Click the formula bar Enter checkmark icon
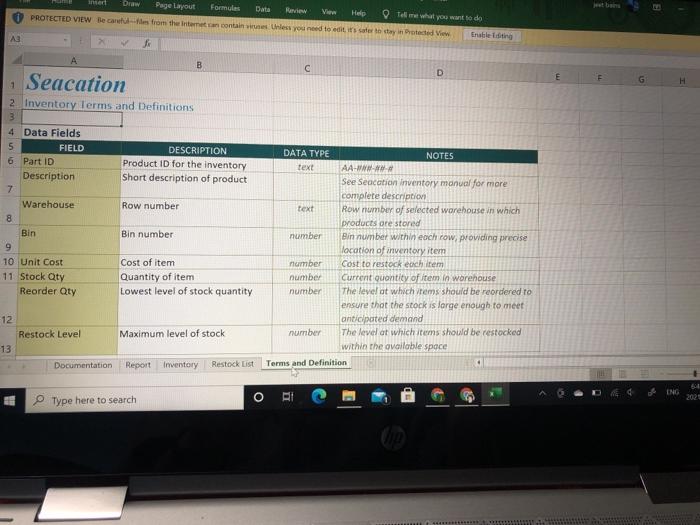This screenshot has width=700, height=525. [x=125, y=42]
